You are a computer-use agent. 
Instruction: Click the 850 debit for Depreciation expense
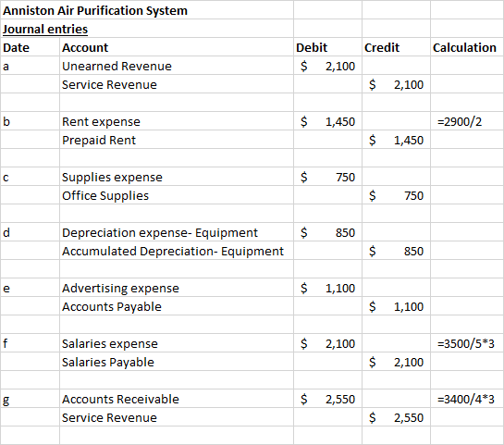click(327, 232)
